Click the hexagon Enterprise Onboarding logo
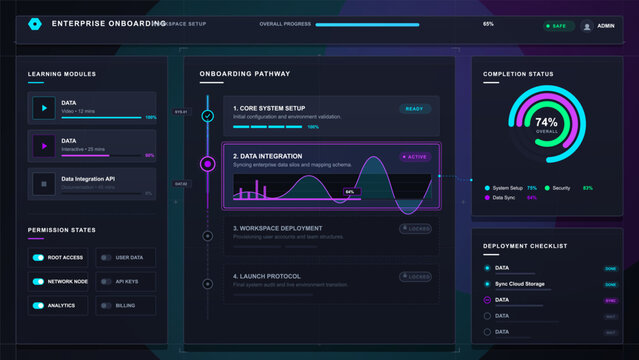The height and width of the screenshot is (360, 639). tap(35, 24)
